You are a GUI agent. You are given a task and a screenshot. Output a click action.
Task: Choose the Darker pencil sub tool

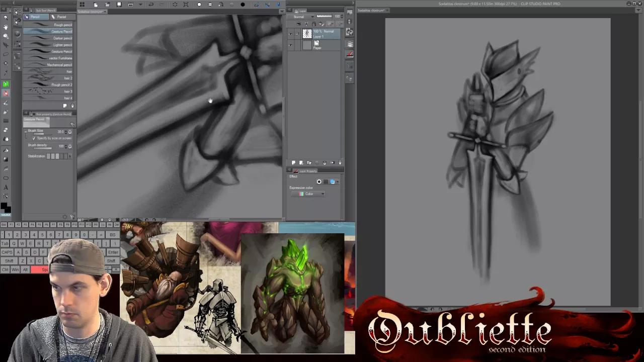pos(49,38)
